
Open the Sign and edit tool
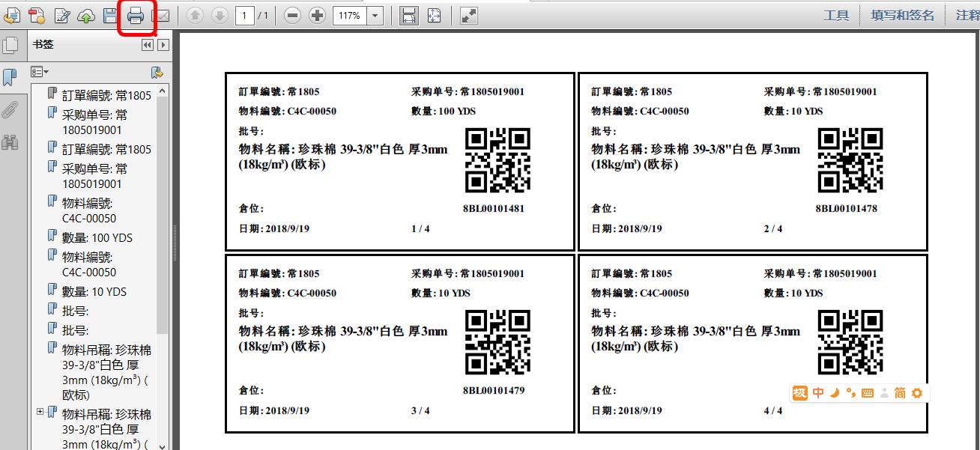pyautogui.click(x=62, y=15)
